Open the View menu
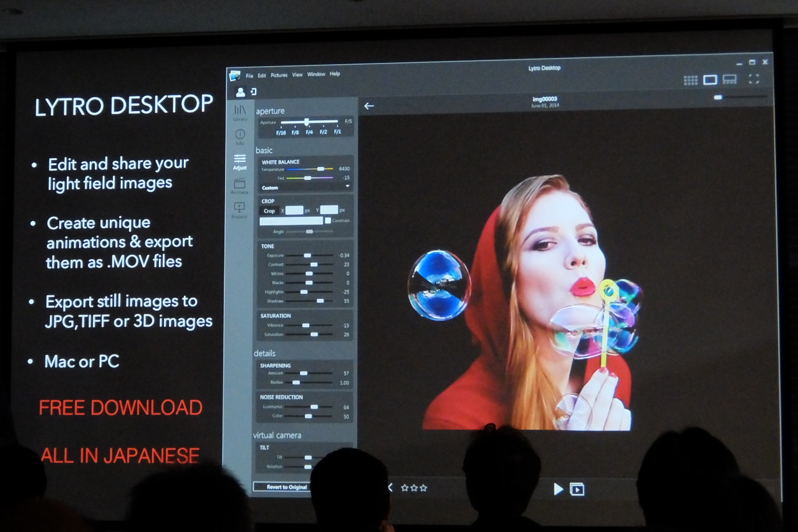798x532 pixels. (297, 75)
